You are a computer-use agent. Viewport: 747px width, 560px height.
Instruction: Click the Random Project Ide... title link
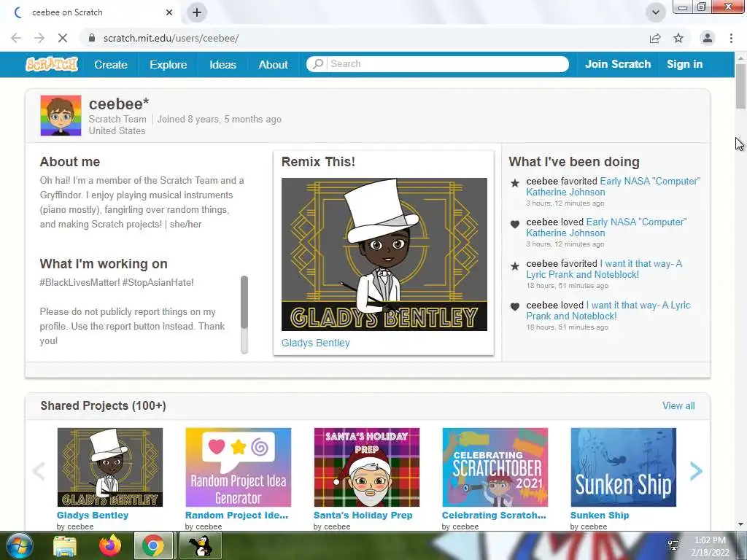pos(236,516)
